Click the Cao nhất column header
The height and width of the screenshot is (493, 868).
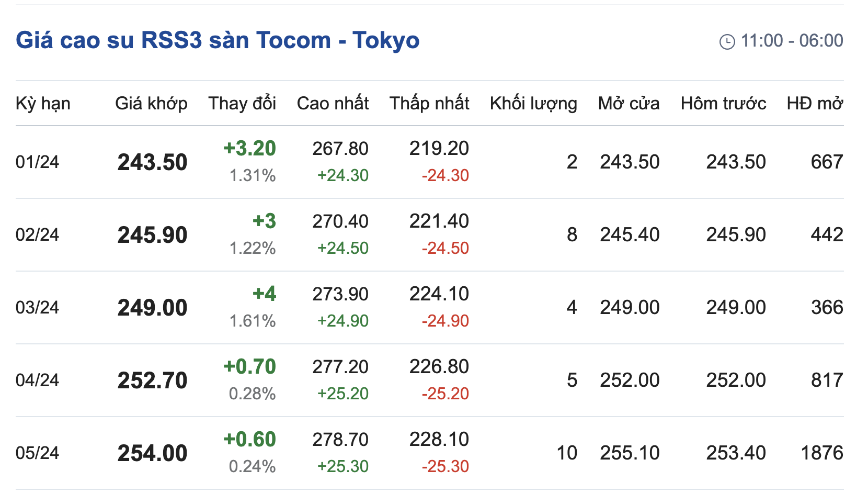(333, 104)
